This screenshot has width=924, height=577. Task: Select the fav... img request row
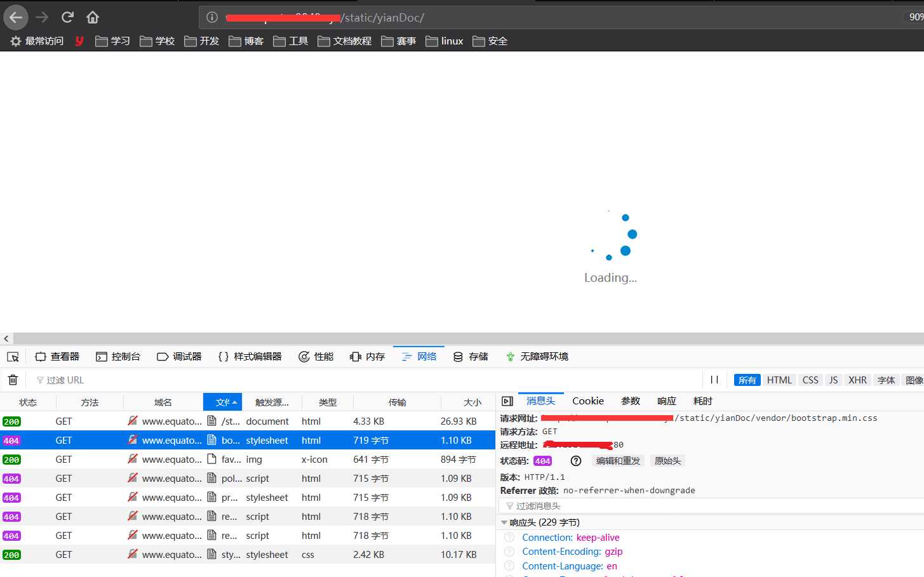pos(248,460)
